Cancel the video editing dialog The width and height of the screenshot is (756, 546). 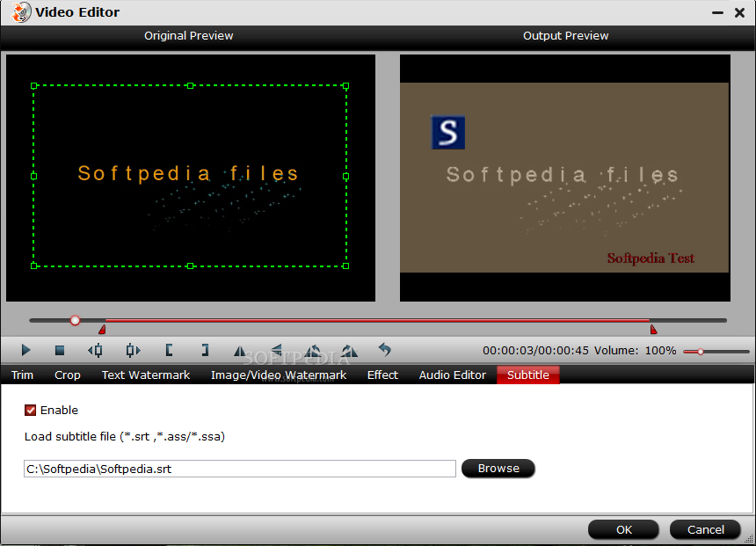pyautogui.click(x=705, y=529)
